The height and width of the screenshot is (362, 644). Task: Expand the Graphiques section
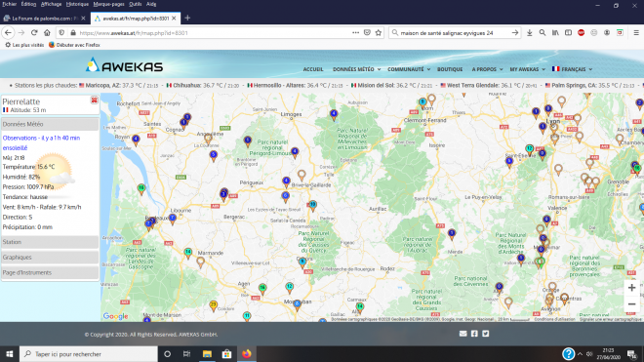[x=50, y=258]
